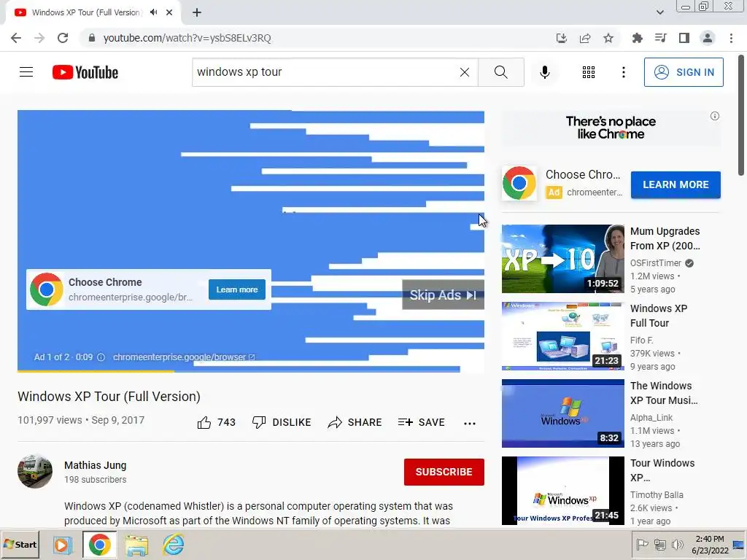The width and height of the screenshot is (747, 560).
Task: Click the video ad progress bar
Action: pyautogui.click(x=251, y=370)
